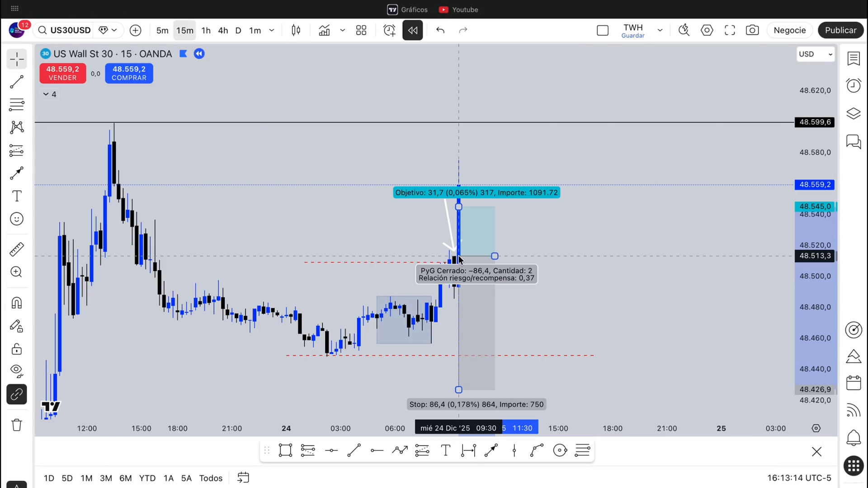Viewport: 868px width, 488px height.
Task: Select the 1D date range
Action: point(49,478)
